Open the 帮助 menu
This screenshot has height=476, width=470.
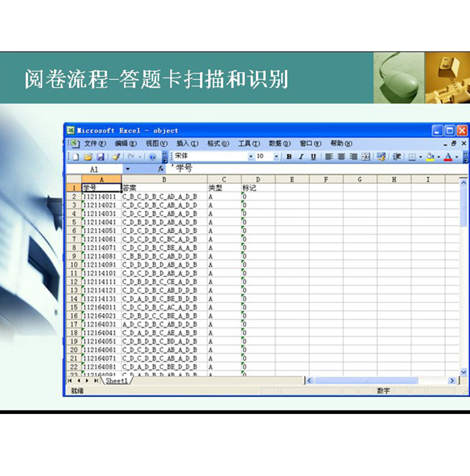341,143
